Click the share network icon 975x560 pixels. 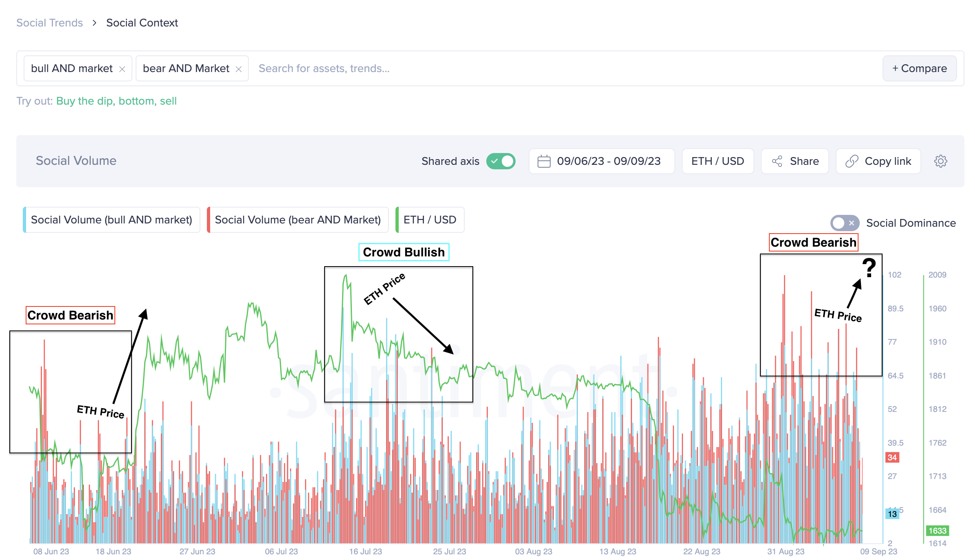(x=777, y=161)
